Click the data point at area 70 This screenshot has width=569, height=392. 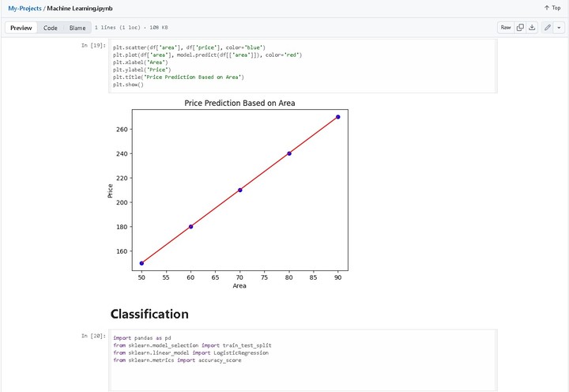[239, 190]
